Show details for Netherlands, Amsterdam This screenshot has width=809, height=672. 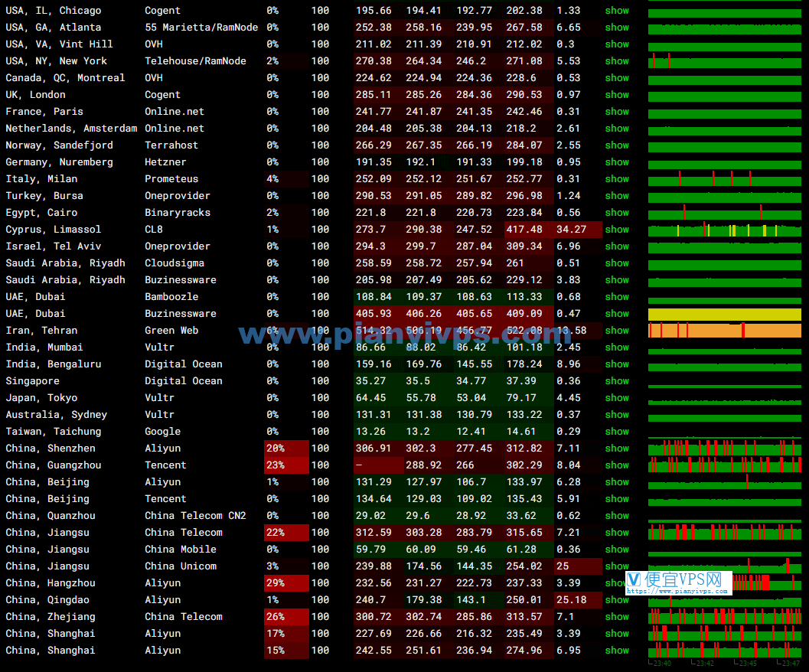[x=617, y=129]
